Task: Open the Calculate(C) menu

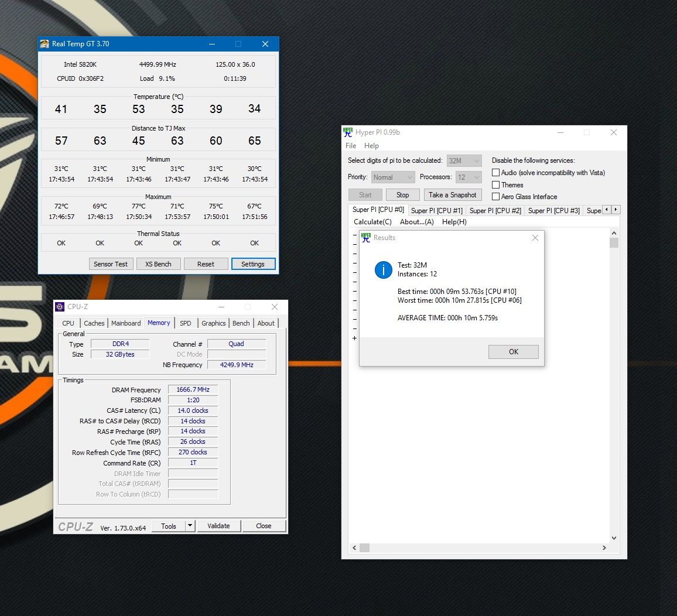Action: tap(372, 222)
